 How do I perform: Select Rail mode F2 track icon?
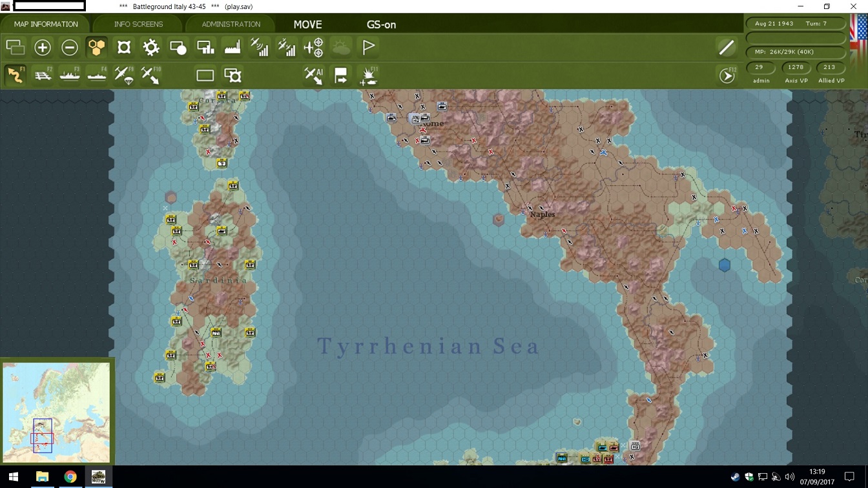click(x=43, y=76)
